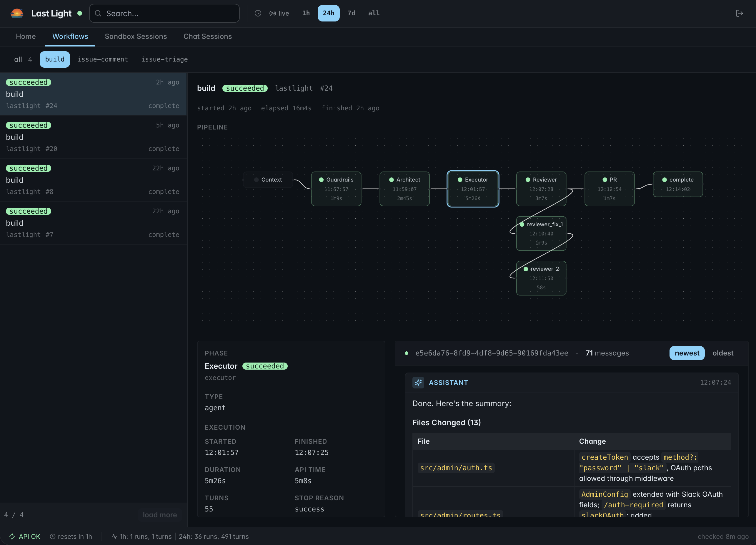Click the checked 8m ago status text
Image resolution: width=756 pixels, height=545 pixels.
coord(723,536)
